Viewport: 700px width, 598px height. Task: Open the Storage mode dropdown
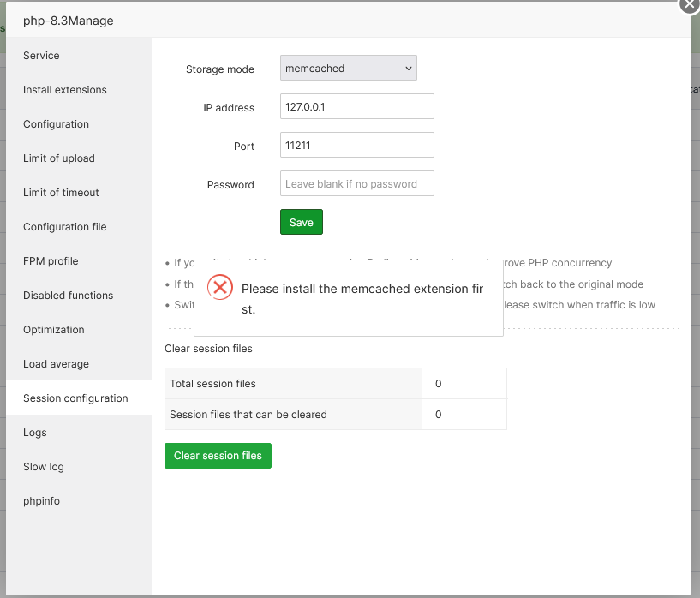point(348,69)
